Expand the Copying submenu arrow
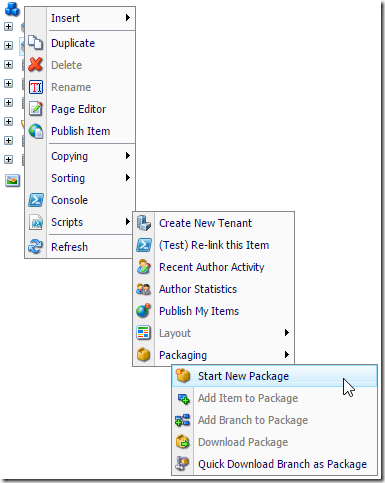 pos(128,156)
